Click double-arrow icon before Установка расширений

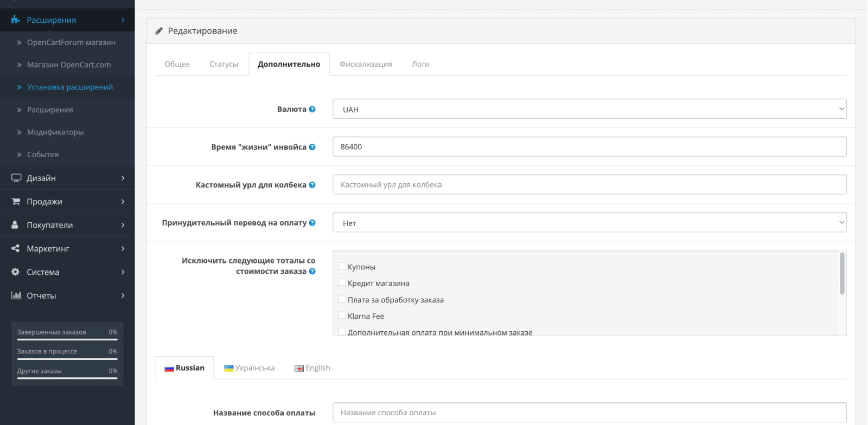coord(19,87)
